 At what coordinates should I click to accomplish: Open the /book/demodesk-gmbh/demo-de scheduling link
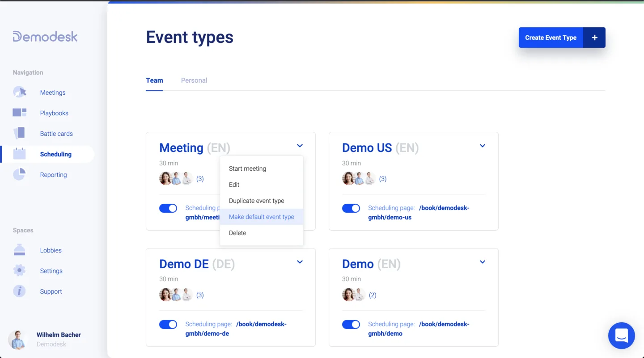(x=236, y=329)
